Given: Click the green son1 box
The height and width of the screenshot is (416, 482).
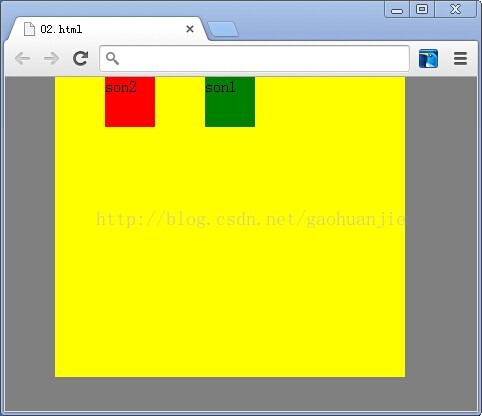Looking at the screenshot, I should (230, 102).
